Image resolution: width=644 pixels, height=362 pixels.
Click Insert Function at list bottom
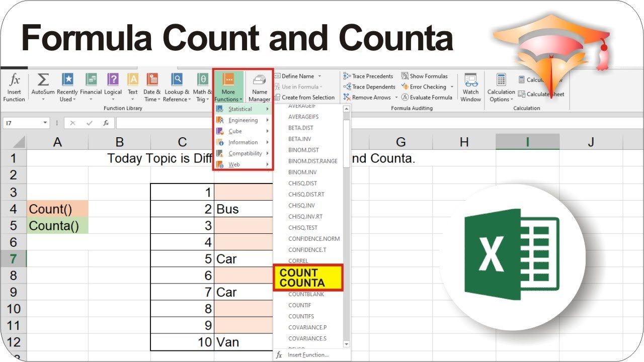pos(302,355)
